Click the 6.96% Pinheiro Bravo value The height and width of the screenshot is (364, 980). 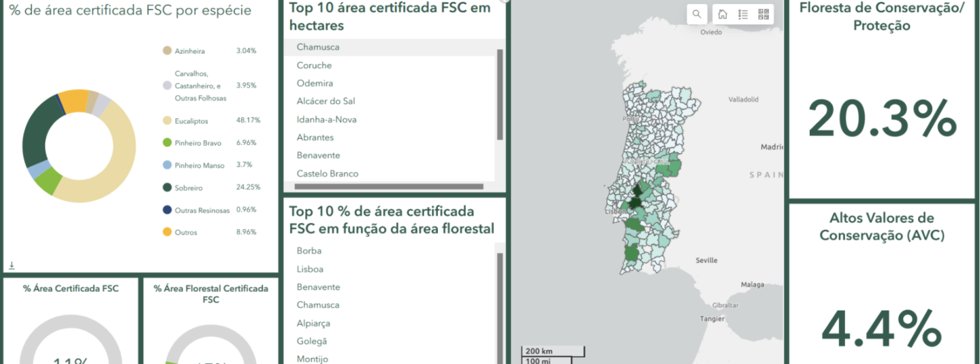246,143
